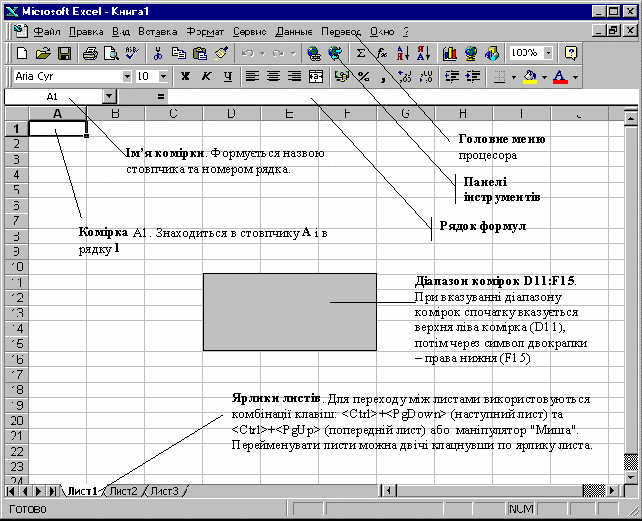Screen dimensions: 642x521
Task: Open Office Assistant help icon
Action: (x=571, y=53)
